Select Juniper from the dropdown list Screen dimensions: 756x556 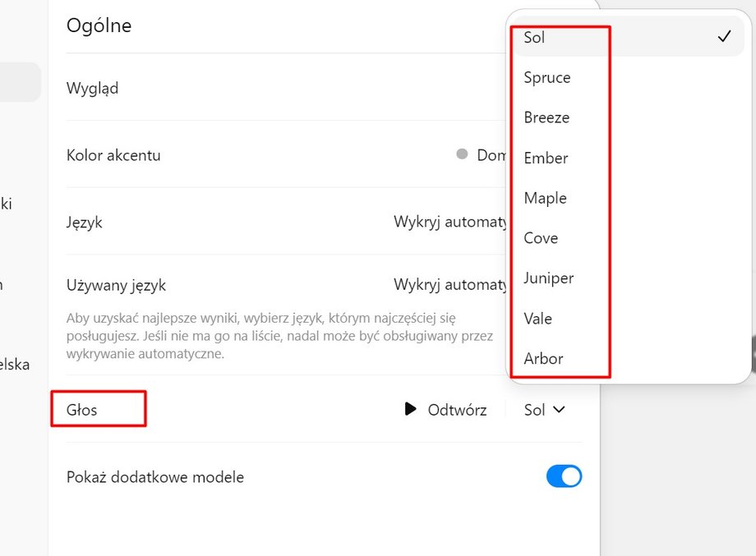point(548,278)
